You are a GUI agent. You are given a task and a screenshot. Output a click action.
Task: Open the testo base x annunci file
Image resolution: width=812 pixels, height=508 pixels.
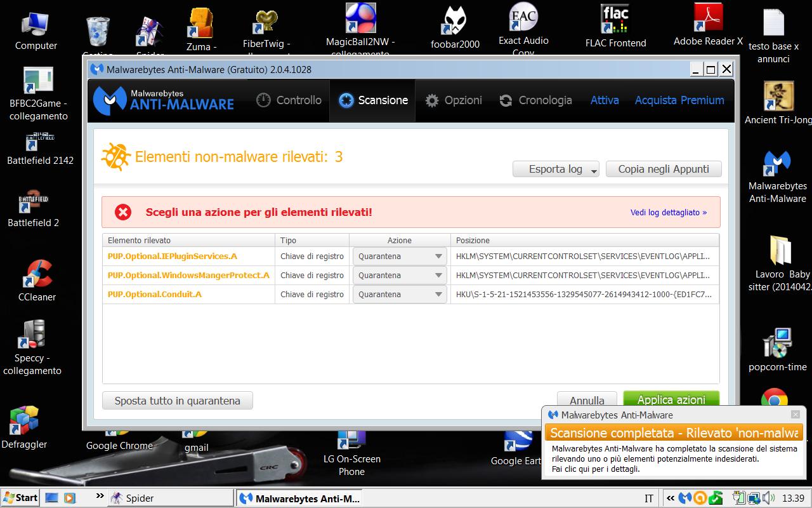tap(773, 36)
